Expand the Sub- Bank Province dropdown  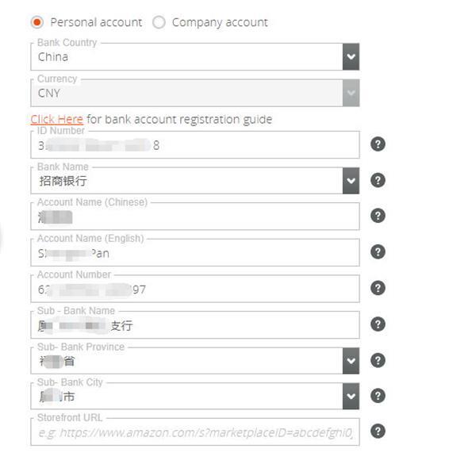coord(351,361)
